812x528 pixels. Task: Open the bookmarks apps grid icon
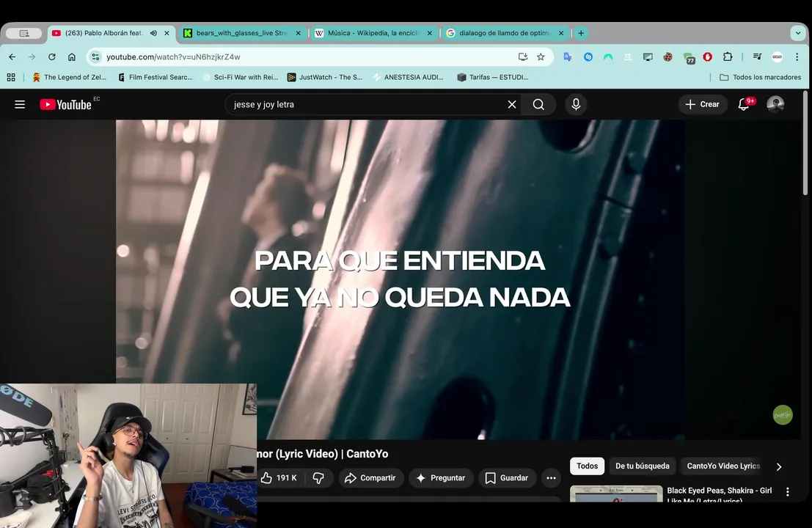point(11,77)
